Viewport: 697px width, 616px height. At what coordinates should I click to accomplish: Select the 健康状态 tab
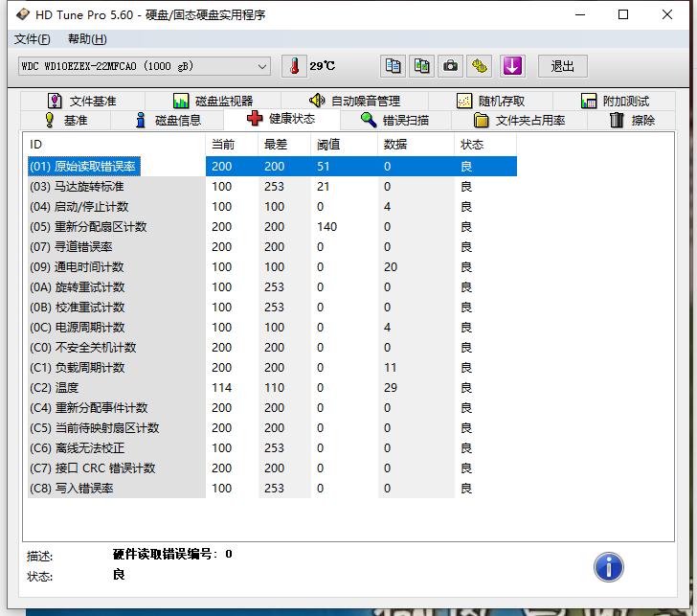coord(281,119)
